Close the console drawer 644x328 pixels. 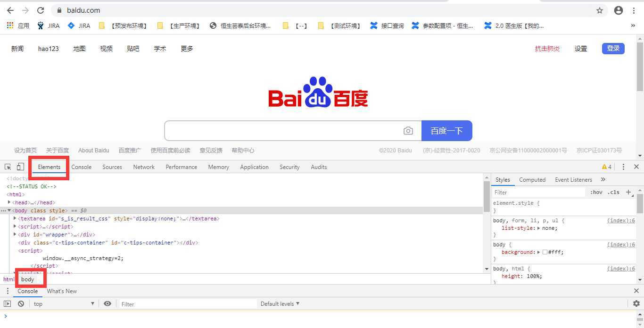point(636,291)
